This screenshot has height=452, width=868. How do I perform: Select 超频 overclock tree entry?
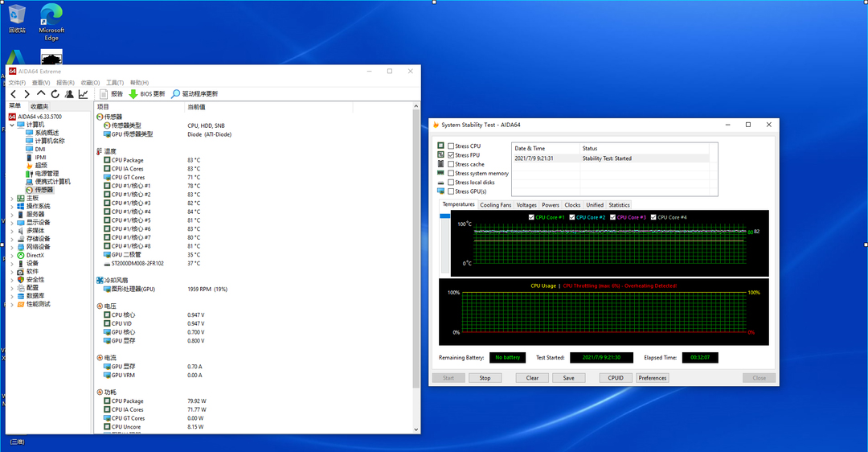tap(41, 165)
